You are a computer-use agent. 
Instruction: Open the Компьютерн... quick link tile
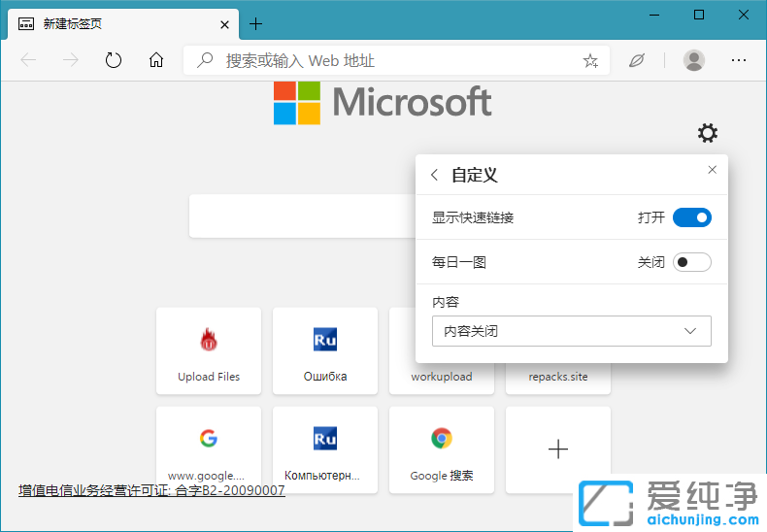(x=325, y=449)
